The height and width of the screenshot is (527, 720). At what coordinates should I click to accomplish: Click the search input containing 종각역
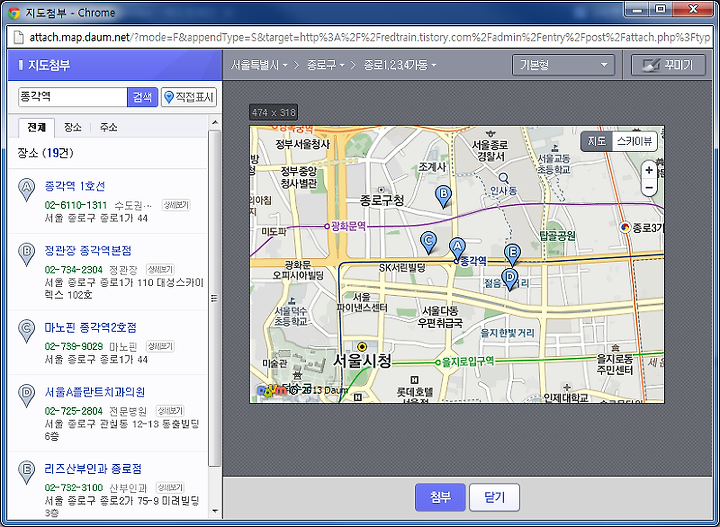coord(73,97)
